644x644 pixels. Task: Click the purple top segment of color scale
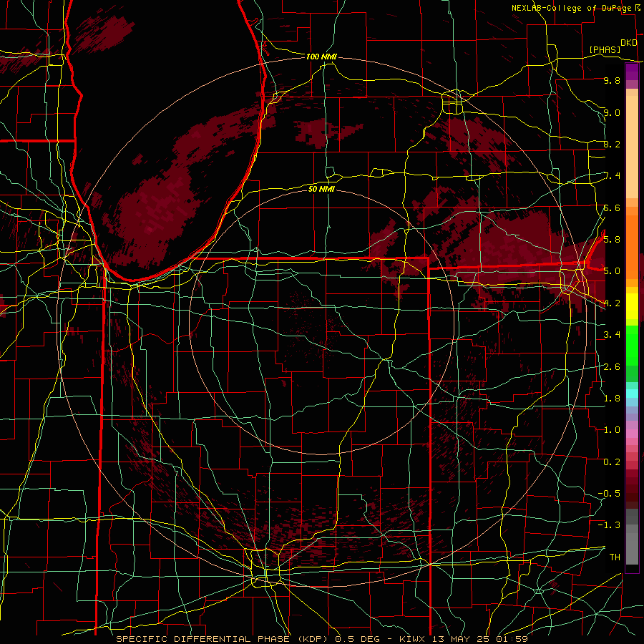pos(632,72)
